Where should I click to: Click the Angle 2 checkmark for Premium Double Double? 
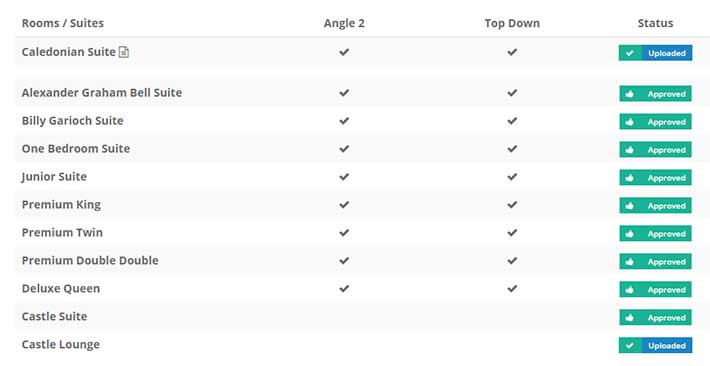[x=344, y=261]
